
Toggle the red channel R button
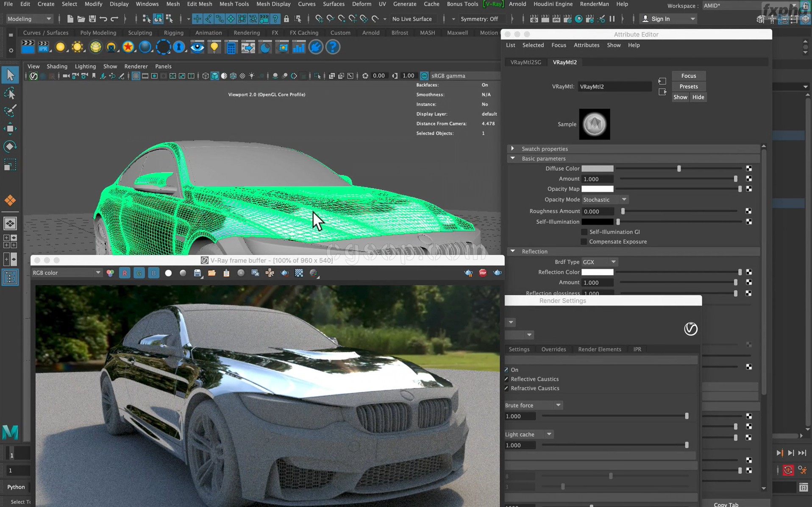pos(125,273)
